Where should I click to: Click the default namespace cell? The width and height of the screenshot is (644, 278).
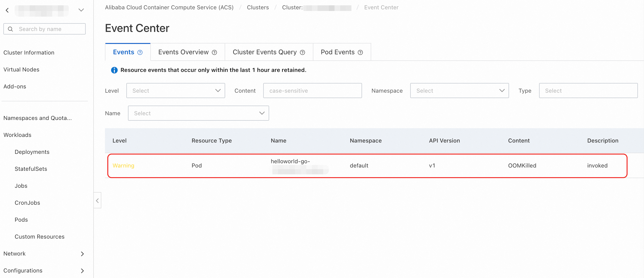[359, 166]
